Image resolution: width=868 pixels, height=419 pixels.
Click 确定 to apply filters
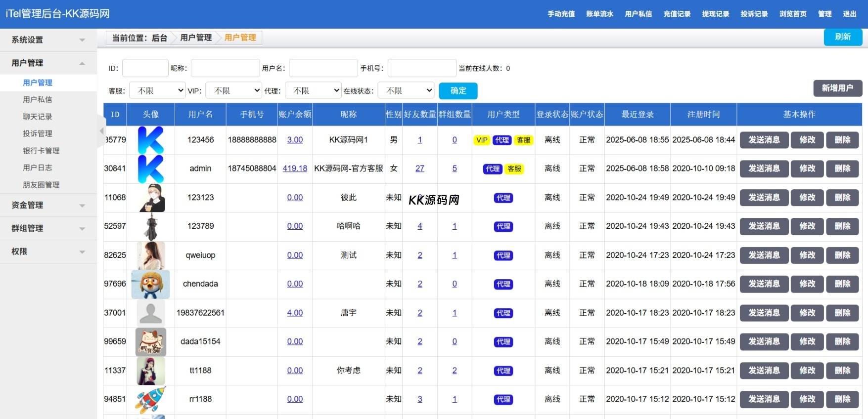click(x=458, y=91)
